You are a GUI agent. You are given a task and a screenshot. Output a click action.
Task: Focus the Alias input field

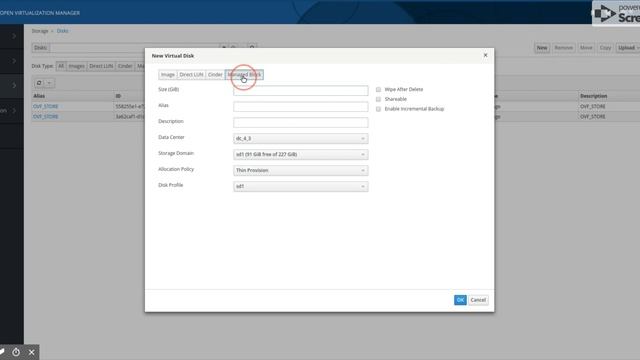pyautogui.click(x=300, y=107)
